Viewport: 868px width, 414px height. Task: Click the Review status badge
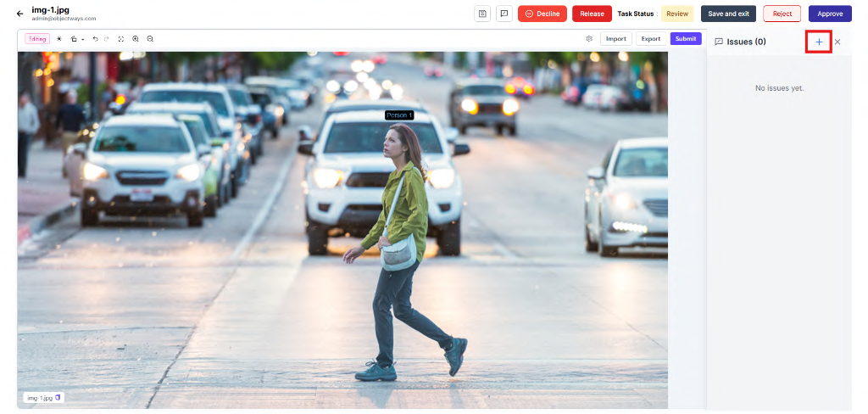click(677, 14)
